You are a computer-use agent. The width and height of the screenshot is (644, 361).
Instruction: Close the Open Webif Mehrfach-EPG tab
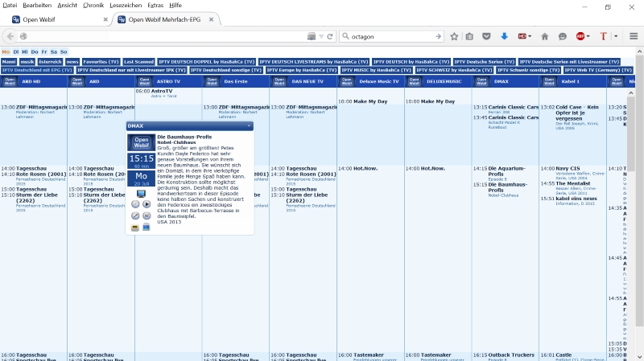pos(211,19)
